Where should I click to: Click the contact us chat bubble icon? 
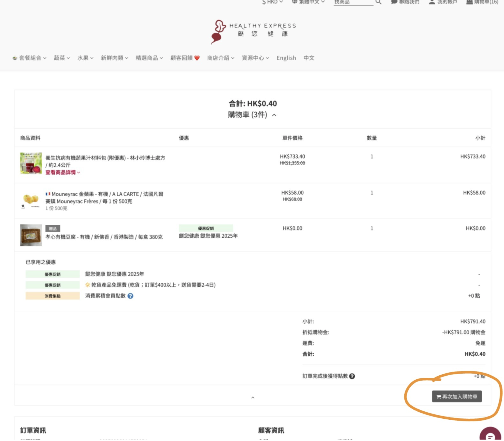pos(394,2)
